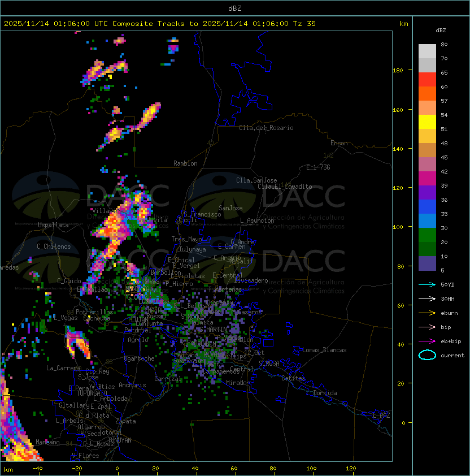Click the dBZ label above color scale

(441, 31)
